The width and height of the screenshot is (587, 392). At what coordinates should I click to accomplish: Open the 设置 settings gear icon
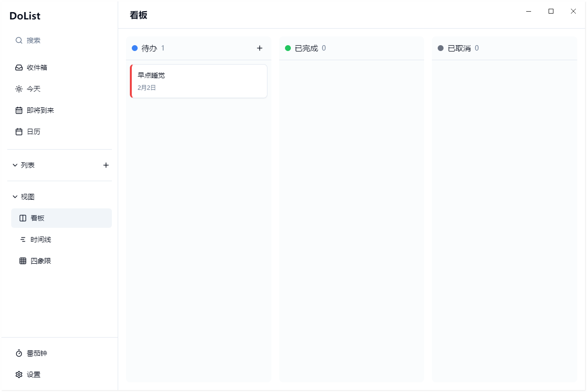(18, 375)
